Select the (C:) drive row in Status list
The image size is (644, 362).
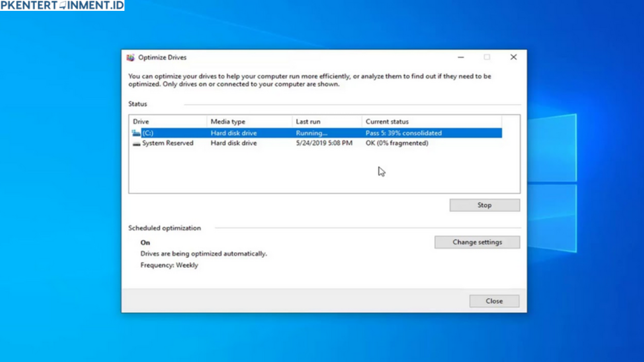[x=283, y=132]
